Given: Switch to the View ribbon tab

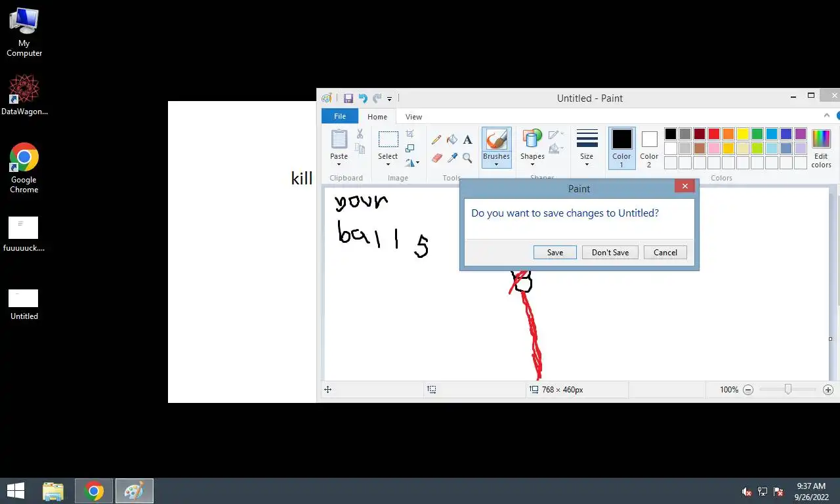Looking at the screenshot, I should point(413,116).
